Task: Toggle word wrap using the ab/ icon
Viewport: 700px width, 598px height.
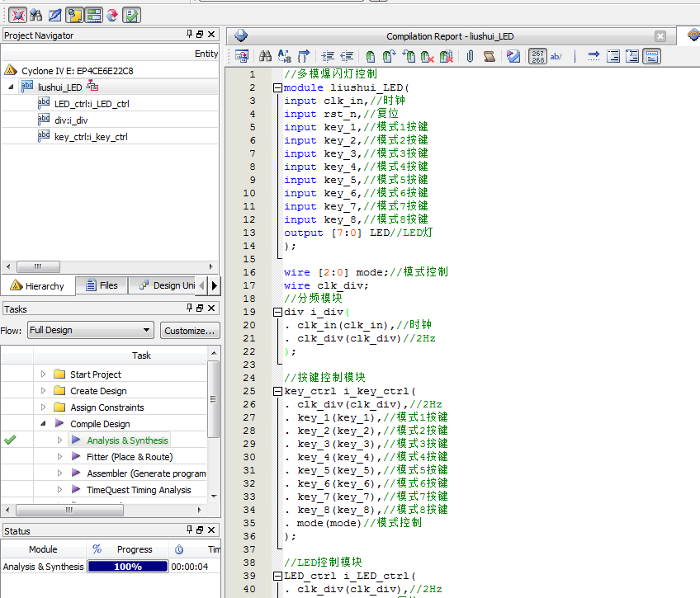Action: (556, 56)
